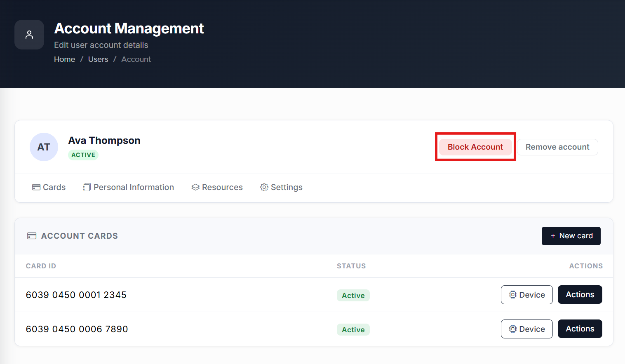Click Active status badge for card 7890
Screen dimensions: 625x364
353,329
